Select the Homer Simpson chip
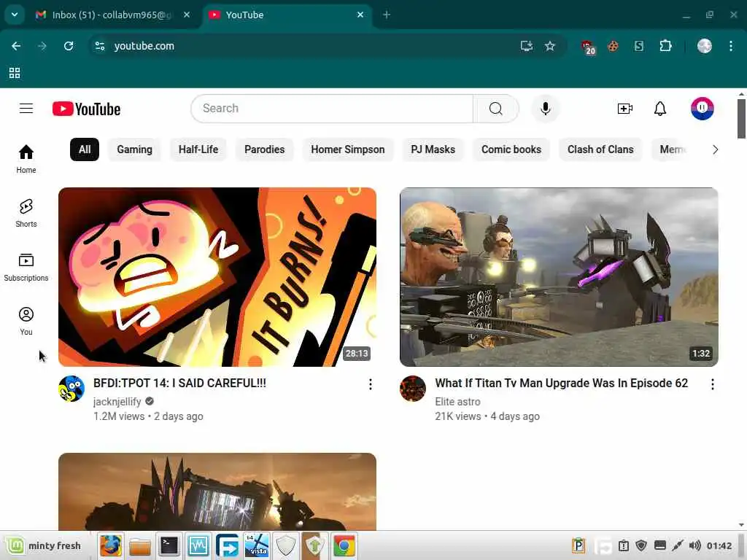747x560 pixels. click(348, 149)
